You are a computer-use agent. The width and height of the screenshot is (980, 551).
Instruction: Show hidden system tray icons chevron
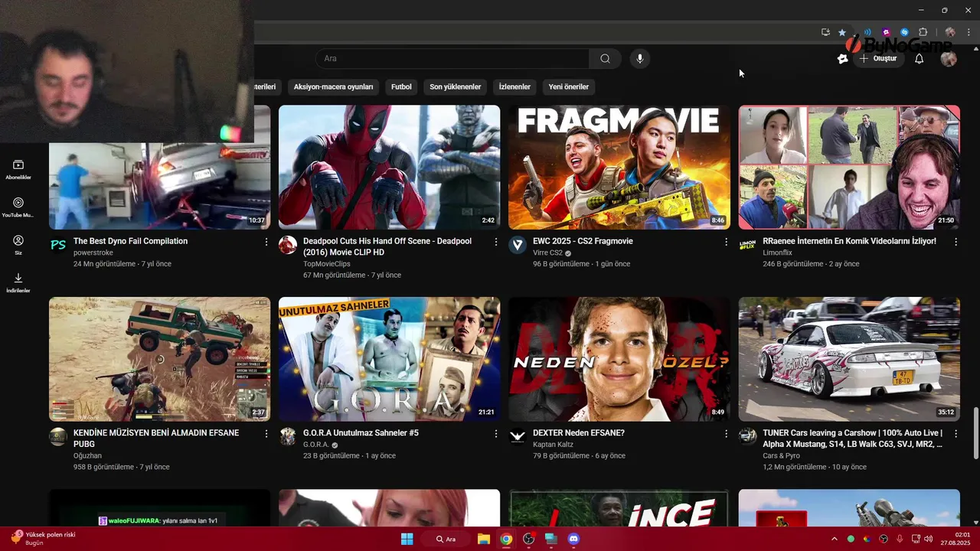(x=835, y=539)
